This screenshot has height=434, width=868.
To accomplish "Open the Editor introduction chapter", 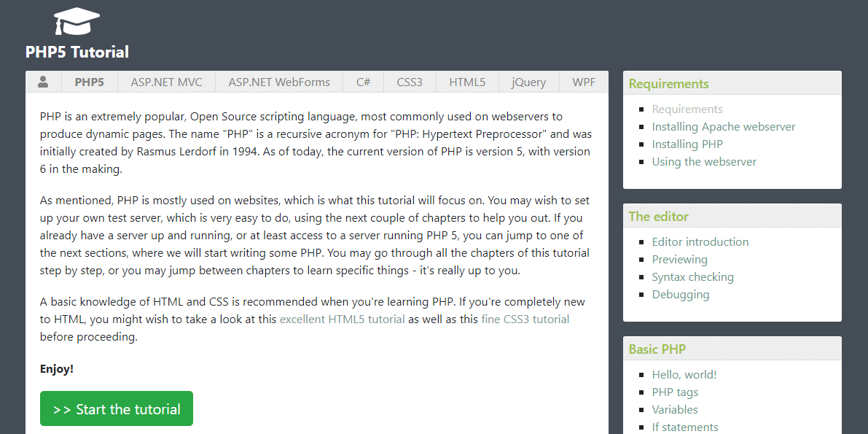I will (700, 241).
